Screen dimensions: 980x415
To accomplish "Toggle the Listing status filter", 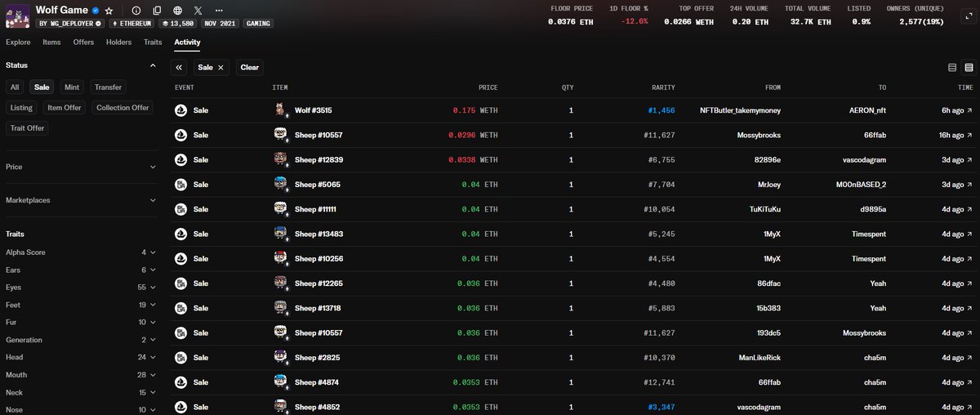I will pyautogui.click(x=22, y=107).
